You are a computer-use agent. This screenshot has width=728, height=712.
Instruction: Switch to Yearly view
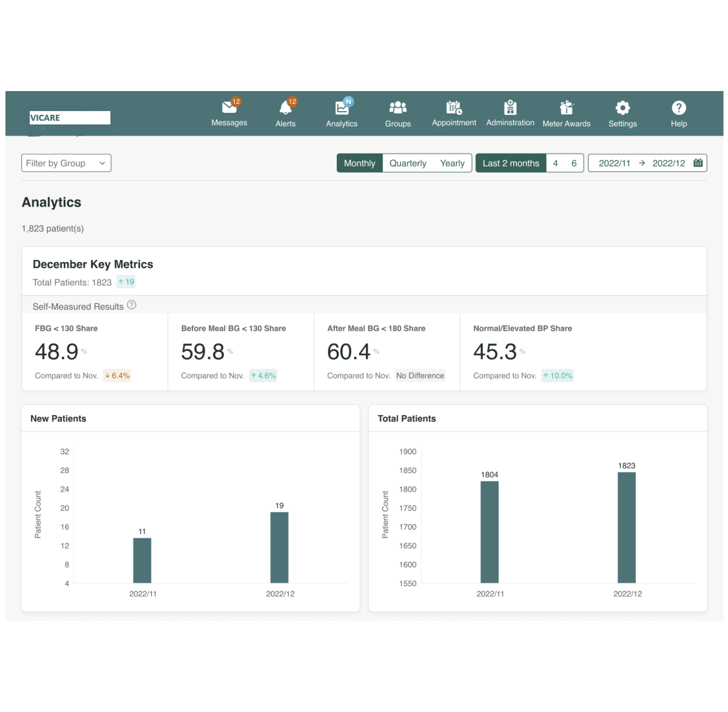point(452,163)
